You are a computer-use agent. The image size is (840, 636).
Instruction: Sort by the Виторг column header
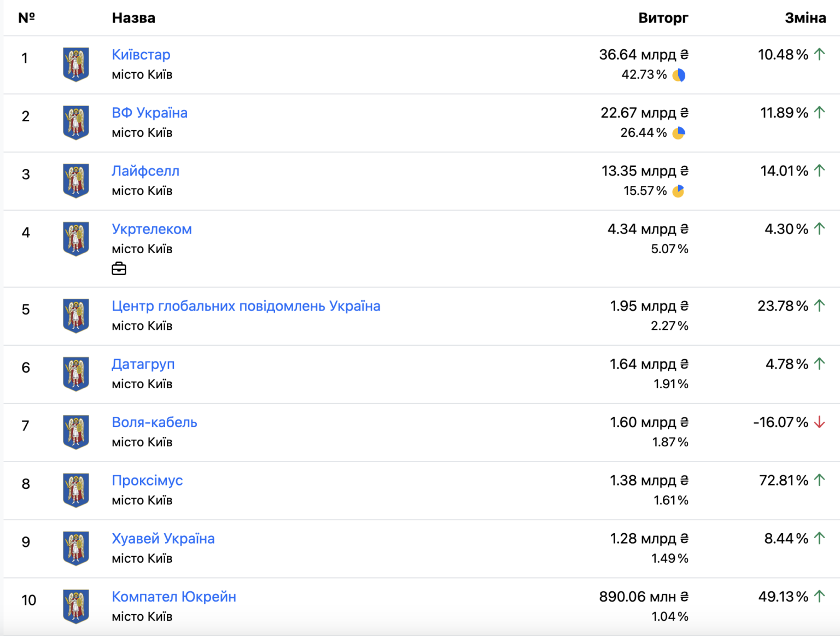pos(663,18)
